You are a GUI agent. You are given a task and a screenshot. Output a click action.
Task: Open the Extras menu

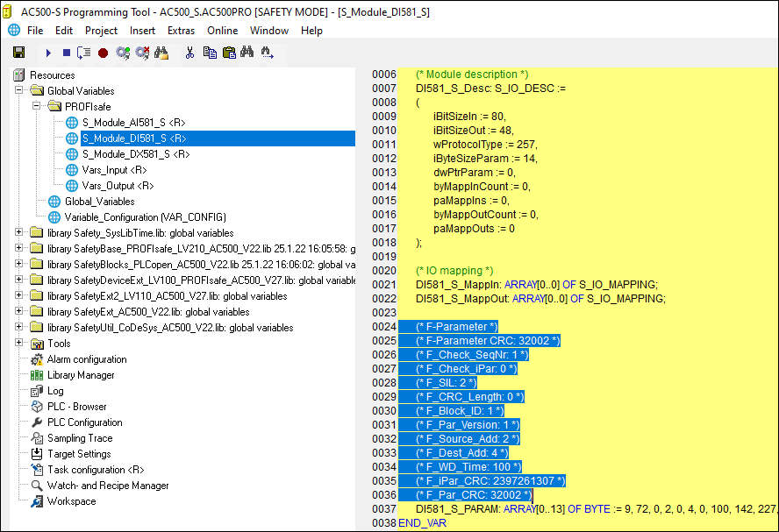tap(181, 31)
